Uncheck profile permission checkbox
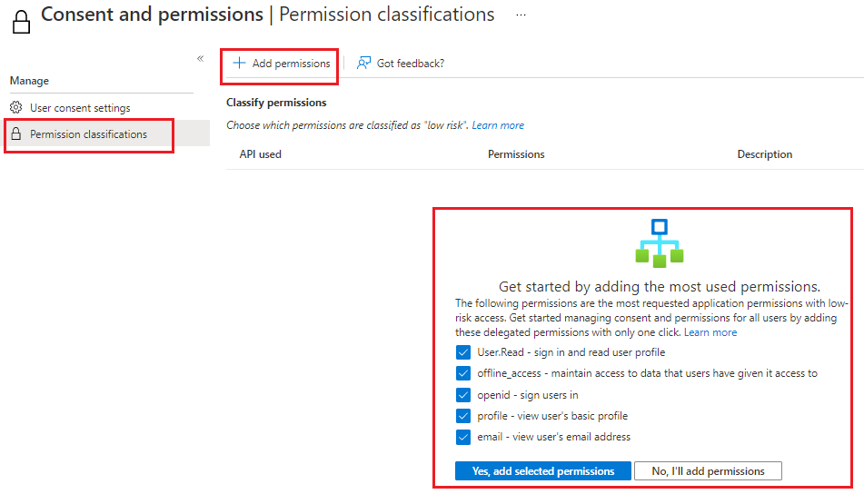The height and width of the screenshot is (504, 864). pyautogui.click(x=462, y=416)
